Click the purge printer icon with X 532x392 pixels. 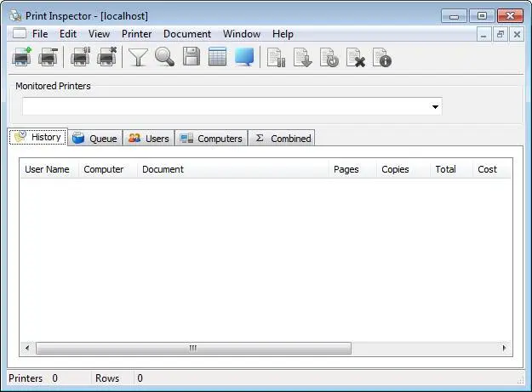pyautogui.click(x=106, y=57)
